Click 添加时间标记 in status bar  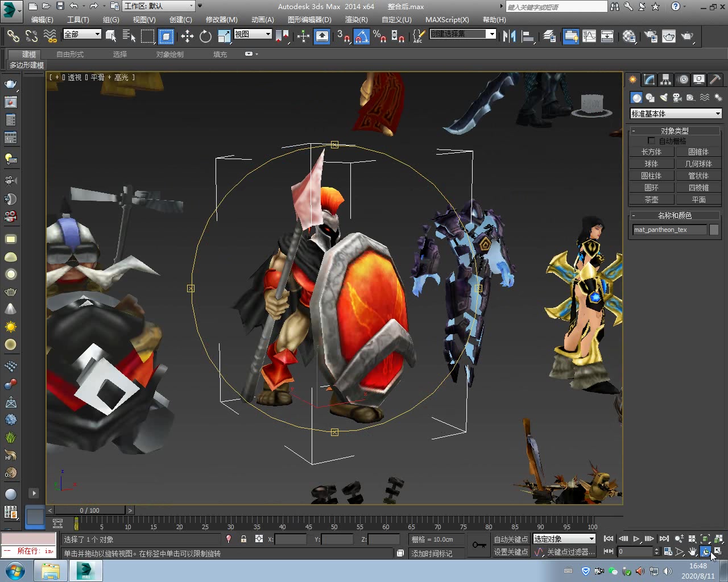tap(432, 554)
